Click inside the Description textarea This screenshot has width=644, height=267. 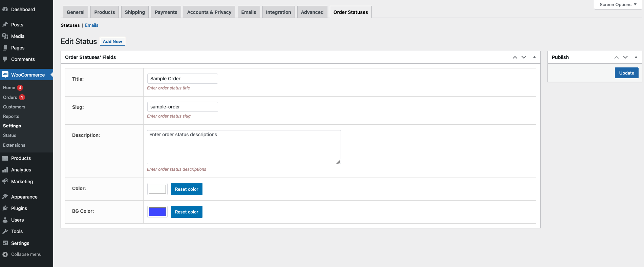[x=244, y=147]
